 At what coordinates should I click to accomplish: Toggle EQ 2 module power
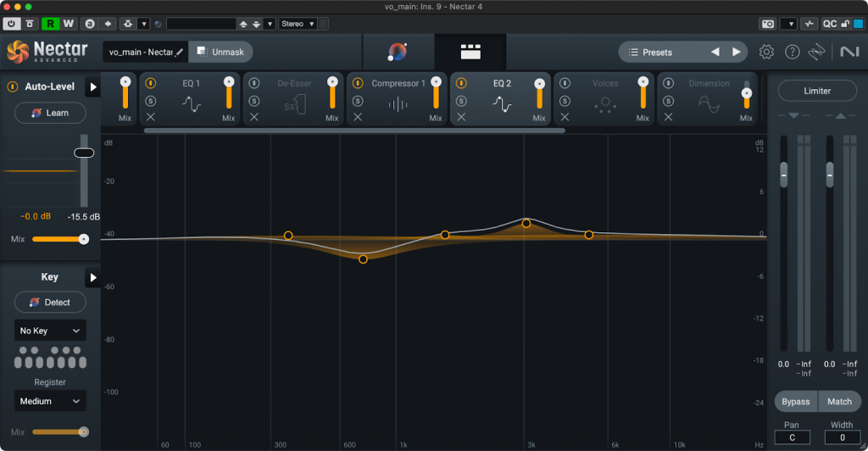(461, 84)
